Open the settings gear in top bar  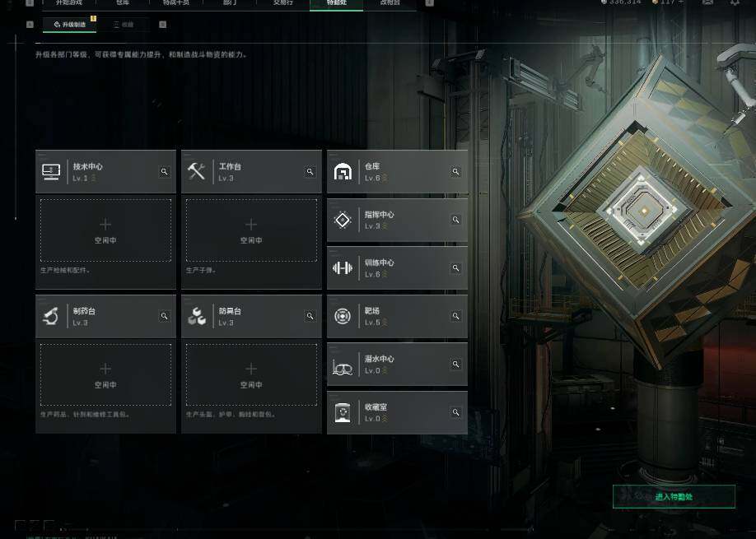click(735, 2)
